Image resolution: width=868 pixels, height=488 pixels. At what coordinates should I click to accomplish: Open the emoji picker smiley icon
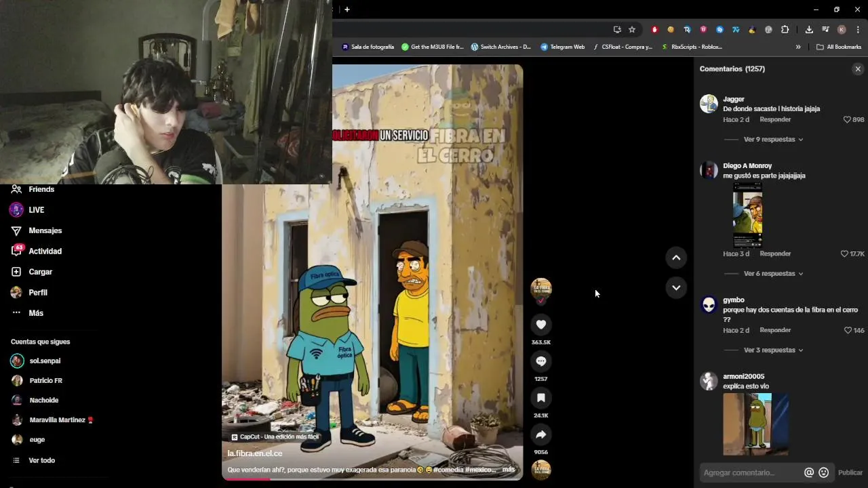pyautogui.click(x=824, y=472)
